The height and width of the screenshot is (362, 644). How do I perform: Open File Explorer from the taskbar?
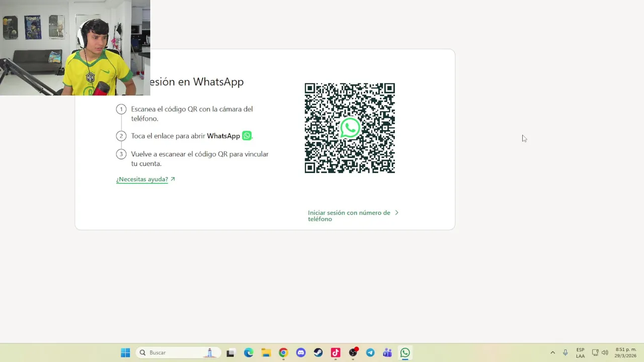tap(266, 352)
